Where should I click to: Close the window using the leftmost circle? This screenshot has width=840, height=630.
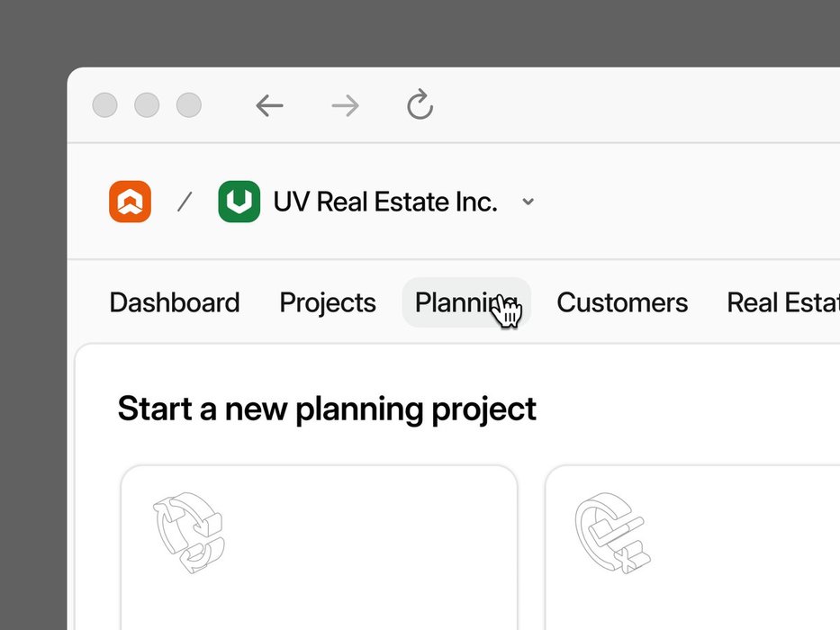105,105
